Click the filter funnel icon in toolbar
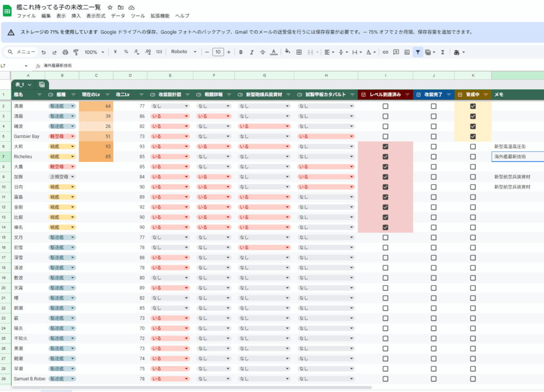The height and width of the screenshot is (392, 544). click(418, 52)
